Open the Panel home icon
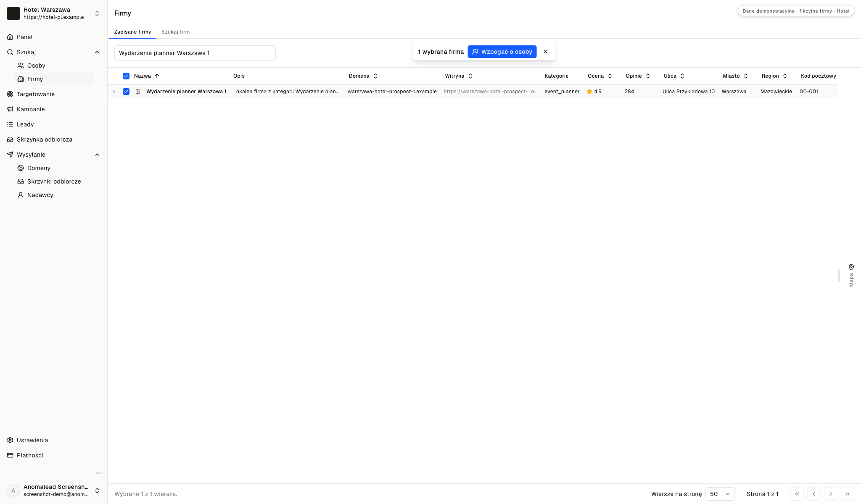Screen dimensions: 861x504 tap(10, 37)
